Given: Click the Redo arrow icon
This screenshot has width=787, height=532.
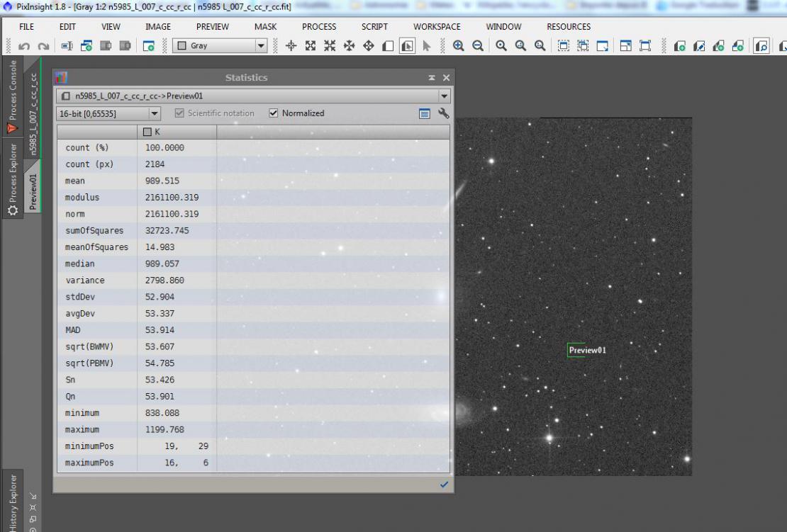Looking at the screenshot, I should pos(44,46).
